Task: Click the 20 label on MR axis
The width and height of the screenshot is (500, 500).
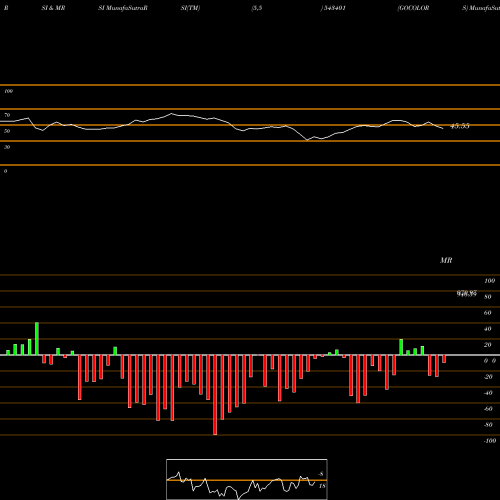Action: tap(488, 345)
